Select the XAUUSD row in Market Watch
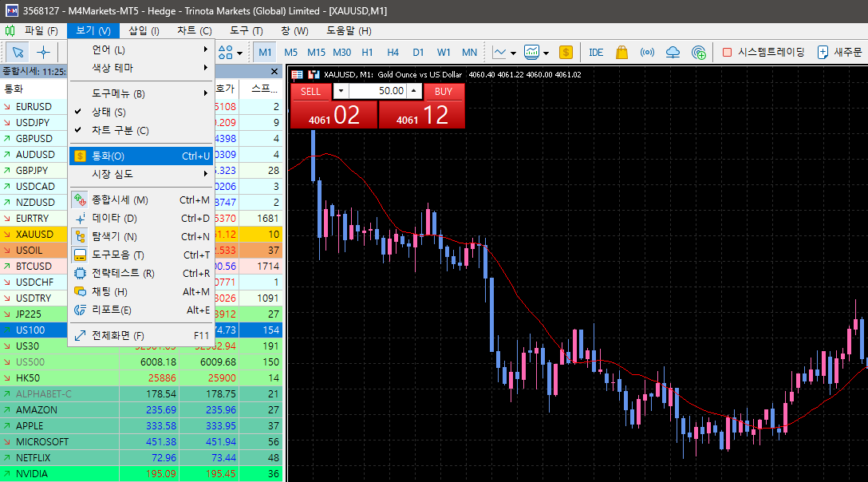Image resolution: width=868 pixels, height=482 pixels. [x=141, y=235]
